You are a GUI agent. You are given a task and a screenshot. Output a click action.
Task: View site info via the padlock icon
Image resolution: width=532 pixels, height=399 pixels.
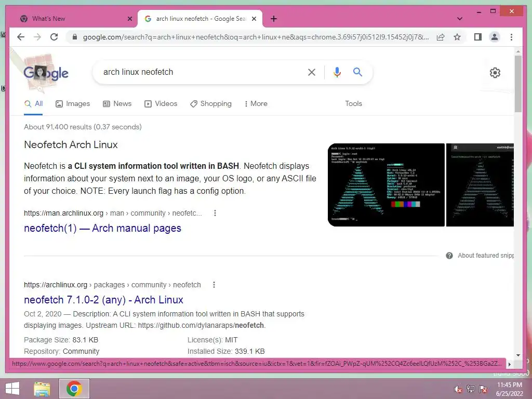point(75,37)
